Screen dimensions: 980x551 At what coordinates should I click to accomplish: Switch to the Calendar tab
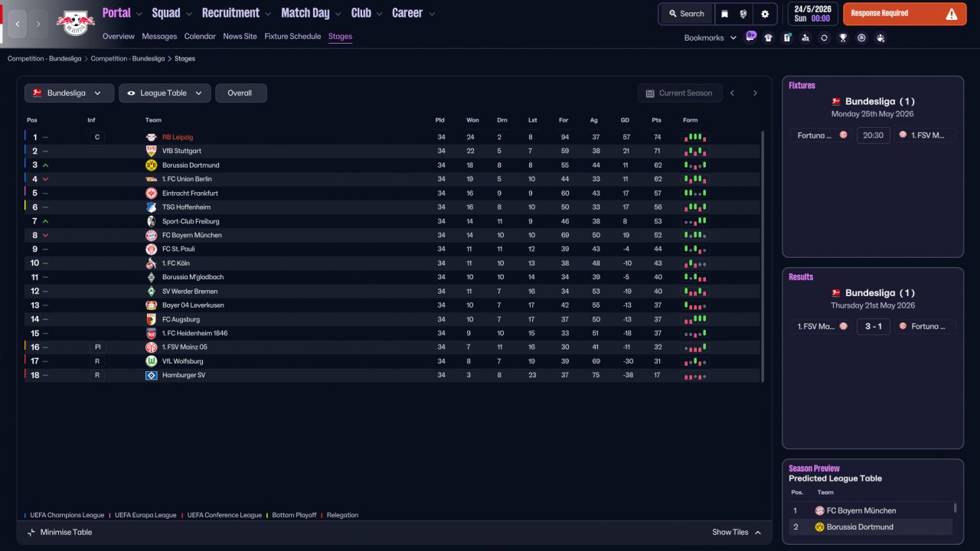click(200, 36)
